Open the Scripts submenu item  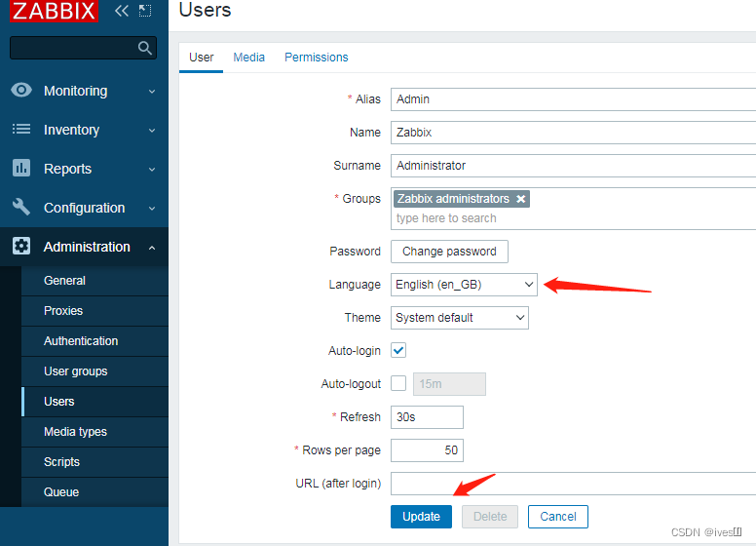click(94, 462)
